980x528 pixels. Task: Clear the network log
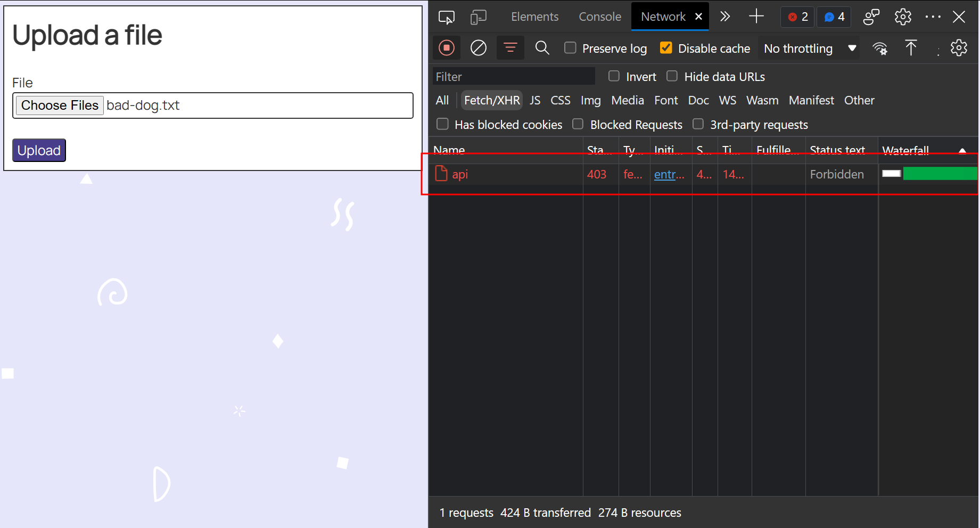(x=478, y=48)
